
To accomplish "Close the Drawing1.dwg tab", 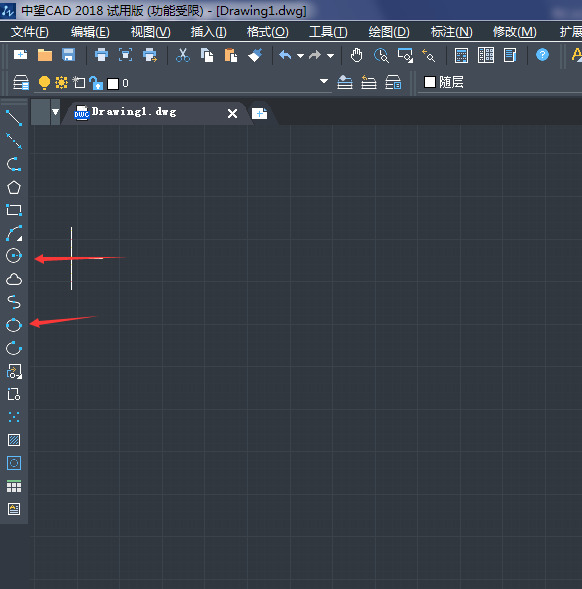I will pos(233,113).
